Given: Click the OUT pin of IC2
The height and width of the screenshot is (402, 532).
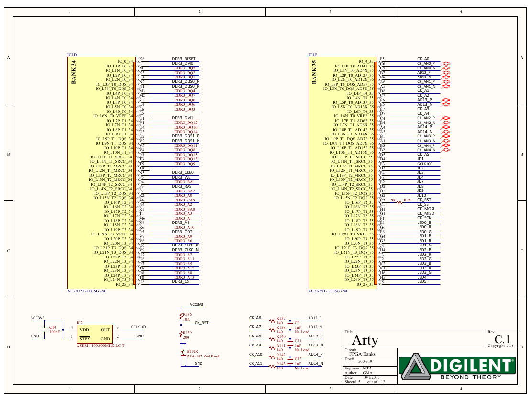Looking at the screenshot, I should pos(105,330).
